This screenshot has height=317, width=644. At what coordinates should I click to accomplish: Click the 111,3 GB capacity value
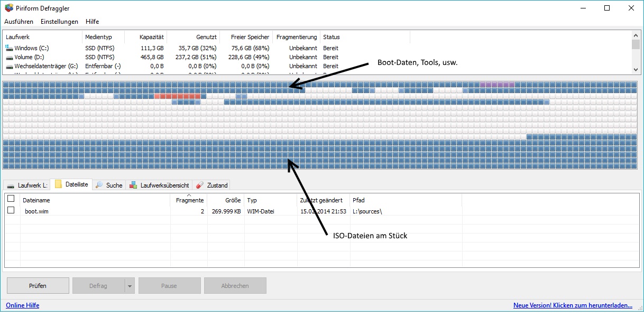153,48
